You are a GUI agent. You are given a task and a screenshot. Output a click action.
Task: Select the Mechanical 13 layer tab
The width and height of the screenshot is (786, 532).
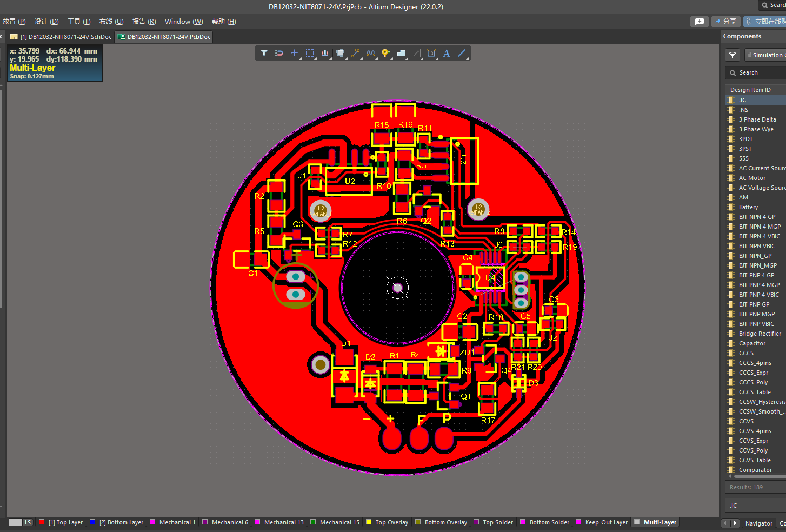click(x=279, y=522)
